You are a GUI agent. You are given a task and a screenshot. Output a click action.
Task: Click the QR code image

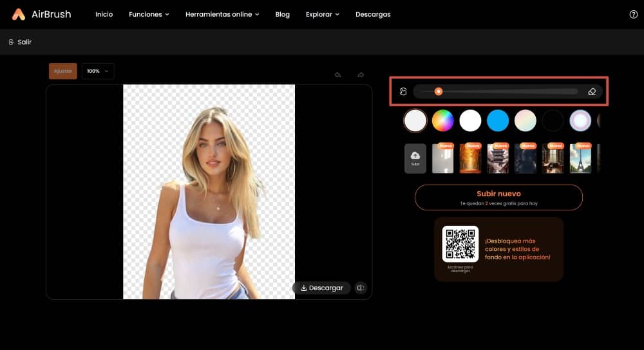tap(460, 244)
